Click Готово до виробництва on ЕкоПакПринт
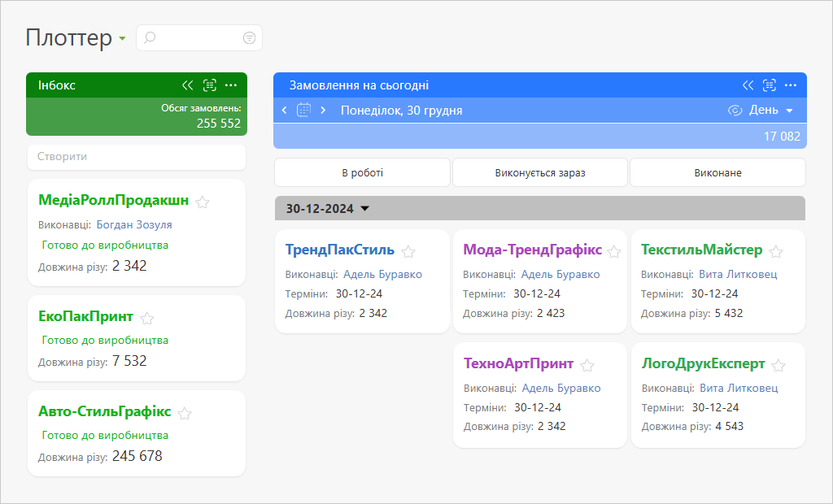Image resolution: width=833 pixels, height=504 pixels. tap(105, 341)
